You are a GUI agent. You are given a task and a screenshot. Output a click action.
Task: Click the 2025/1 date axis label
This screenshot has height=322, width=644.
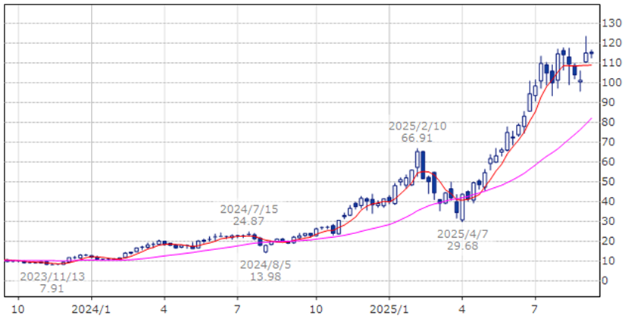point(389,309)
